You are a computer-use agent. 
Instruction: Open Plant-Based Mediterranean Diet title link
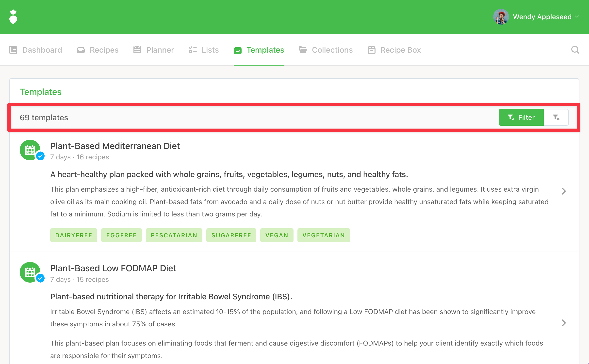pos(115,146)
